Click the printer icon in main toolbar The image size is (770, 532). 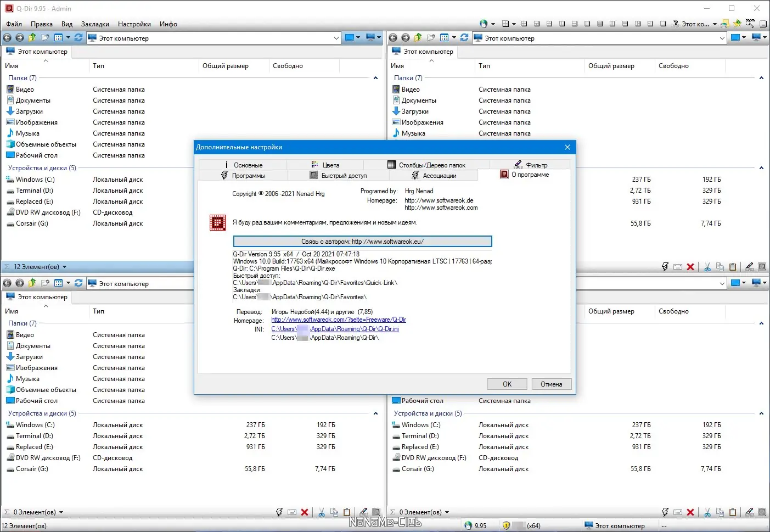725,24
